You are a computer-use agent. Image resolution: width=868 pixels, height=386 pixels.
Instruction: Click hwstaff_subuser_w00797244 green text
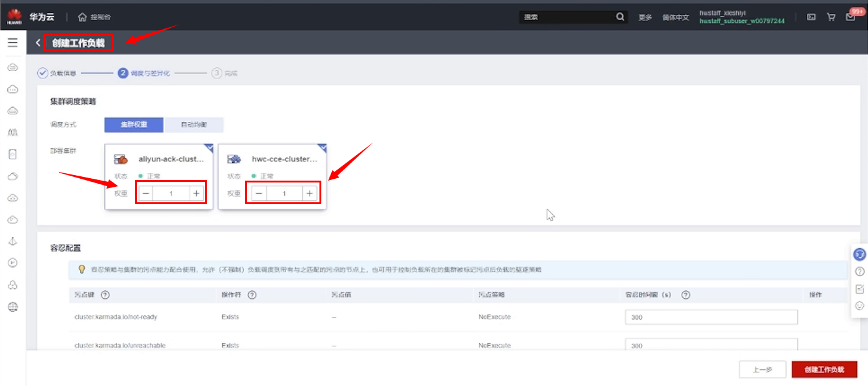tap(742, 21)
